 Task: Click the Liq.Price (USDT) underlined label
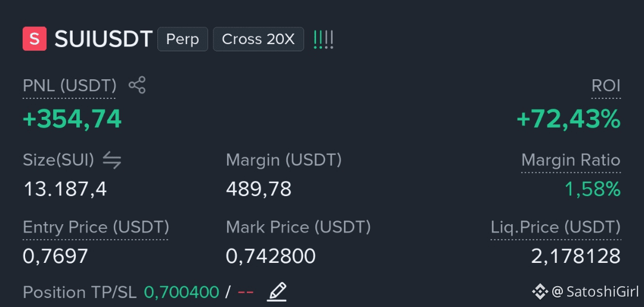(x=556, y=227)
